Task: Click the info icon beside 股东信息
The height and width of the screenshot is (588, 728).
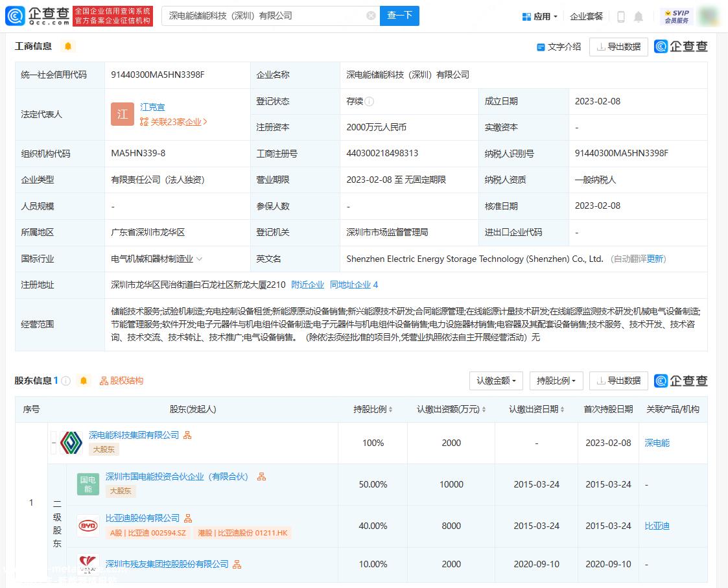Action: (66, 381)
